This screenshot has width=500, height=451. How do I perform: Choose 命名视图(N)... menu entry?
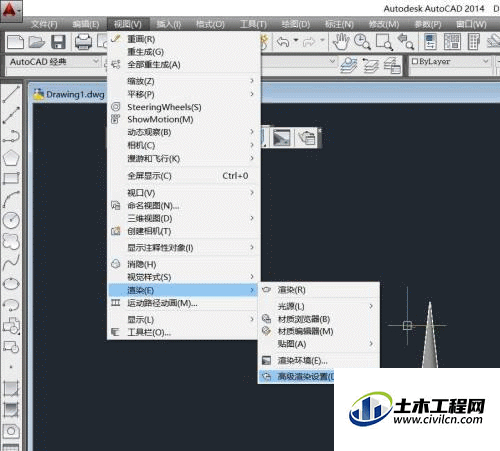183,206
